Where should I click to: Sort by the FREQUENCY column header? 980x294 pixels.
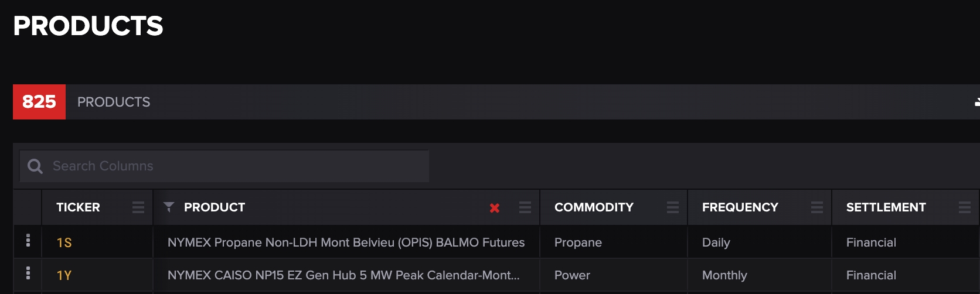740,207
